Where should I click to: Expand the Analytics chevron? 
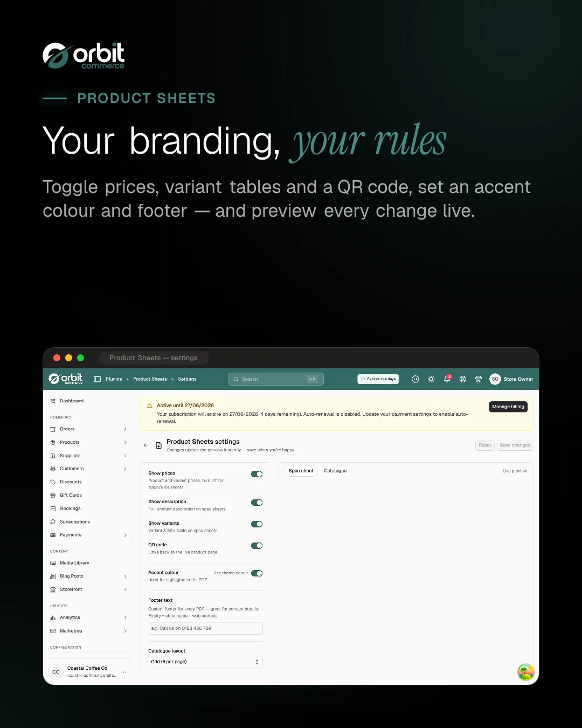(126, 617)
